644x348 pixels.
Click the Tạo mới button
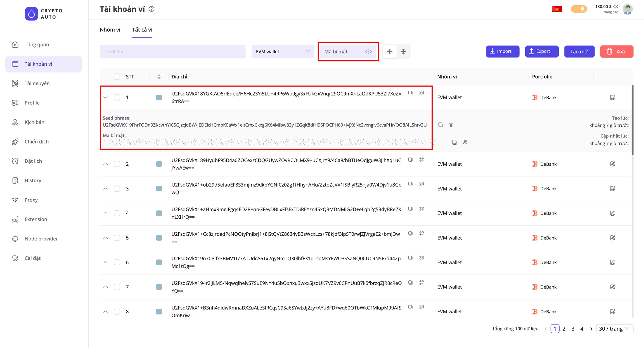[x=579, y=51]
